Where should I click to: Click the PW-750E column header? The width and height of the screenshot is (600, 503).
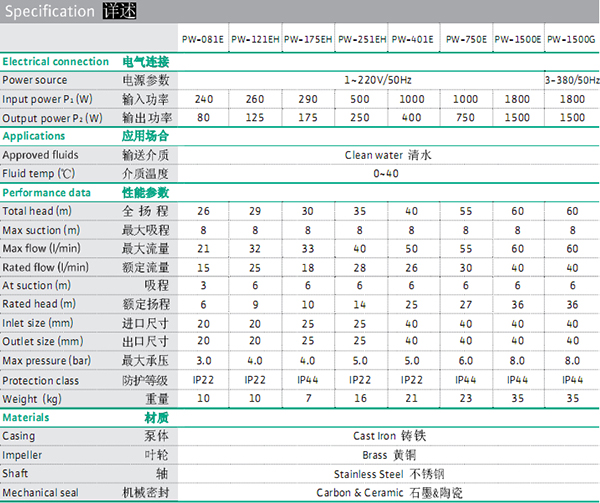[466, 40]
